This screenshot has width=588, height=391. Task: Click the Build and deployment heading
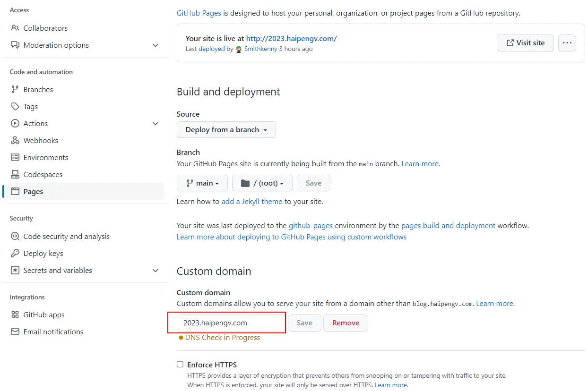click(228, 92)
